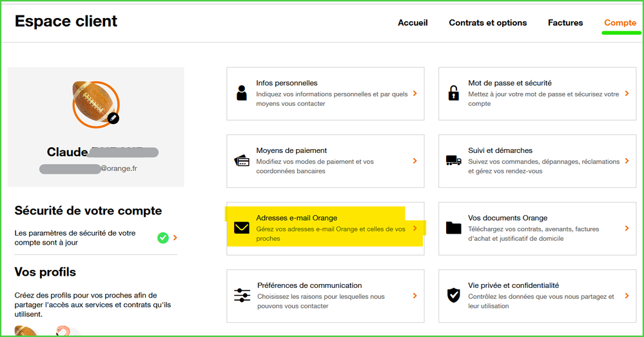The height and width of the screenshot is (337, 644).
Task: Open Infos personnelles using its orange chevron
Action: coord(415,94)
